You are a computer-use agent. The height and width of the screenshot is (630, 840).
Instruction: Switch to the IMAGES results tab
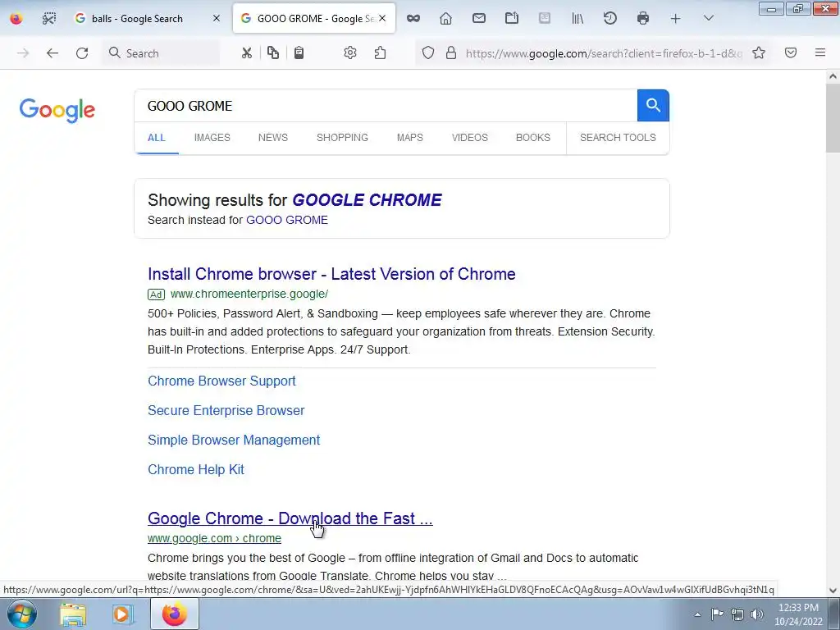(x=212, y=138)
